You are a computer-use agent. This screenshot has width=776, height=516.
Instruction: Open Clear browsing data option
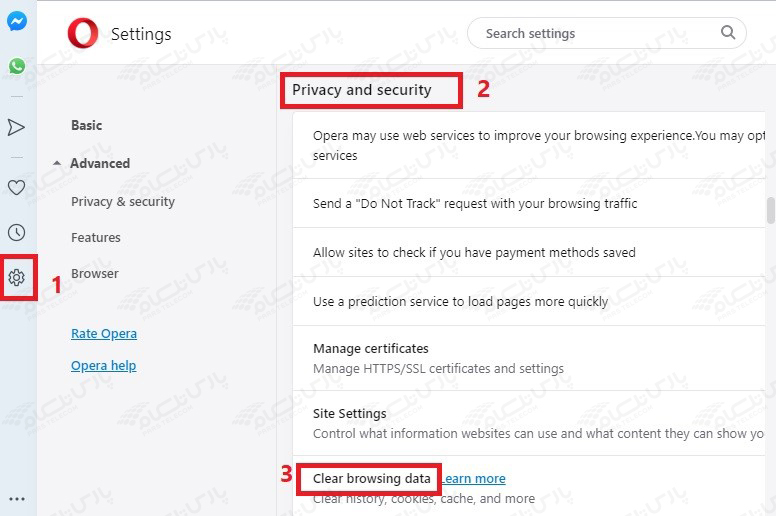pos(372,478)
